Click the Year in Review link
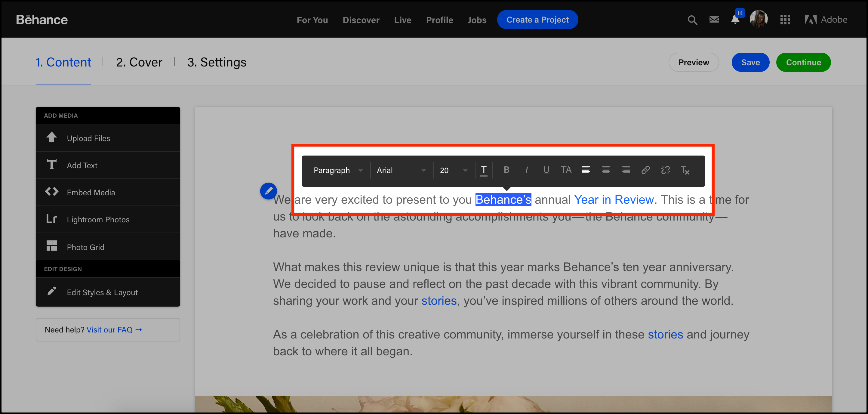The width and height of the screenshot is (868, 414). 614,199
